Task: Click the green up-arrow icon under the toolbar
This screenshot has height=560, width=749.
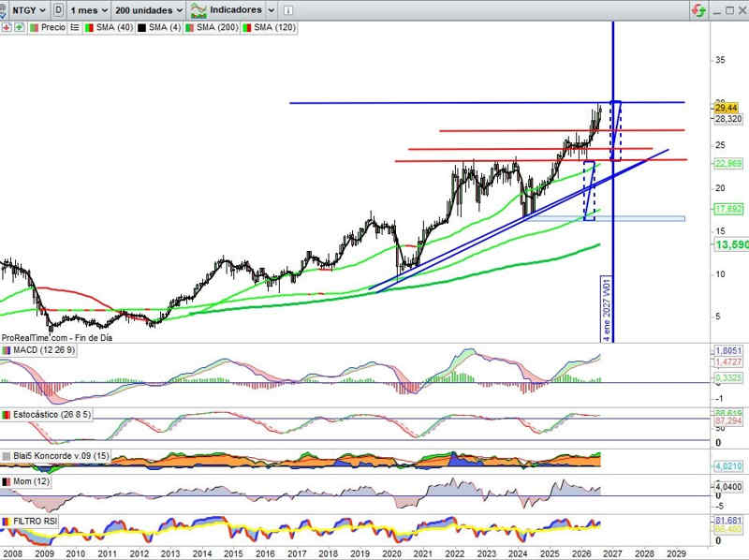Action: click(19, 28)
